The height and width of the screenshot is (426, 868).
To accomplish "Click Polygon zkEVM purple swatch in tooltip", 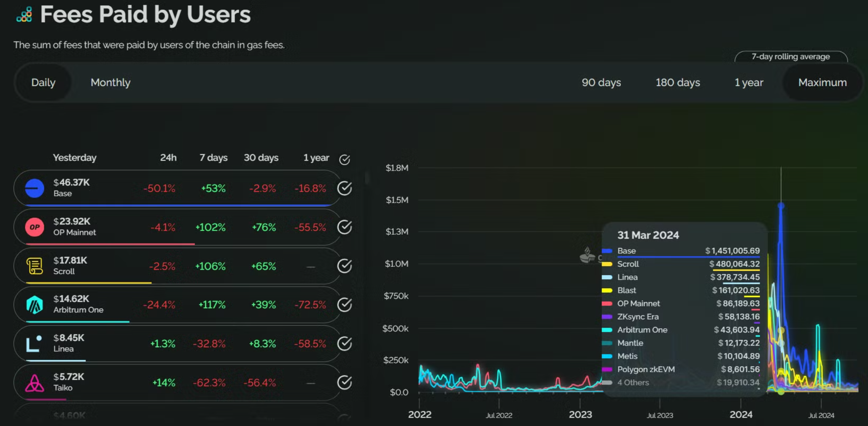I will 607,370.
